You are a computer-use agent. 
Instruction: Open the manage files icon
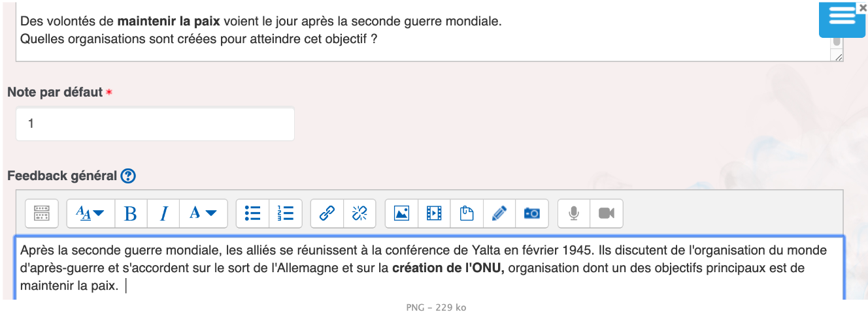pos(467,213)
